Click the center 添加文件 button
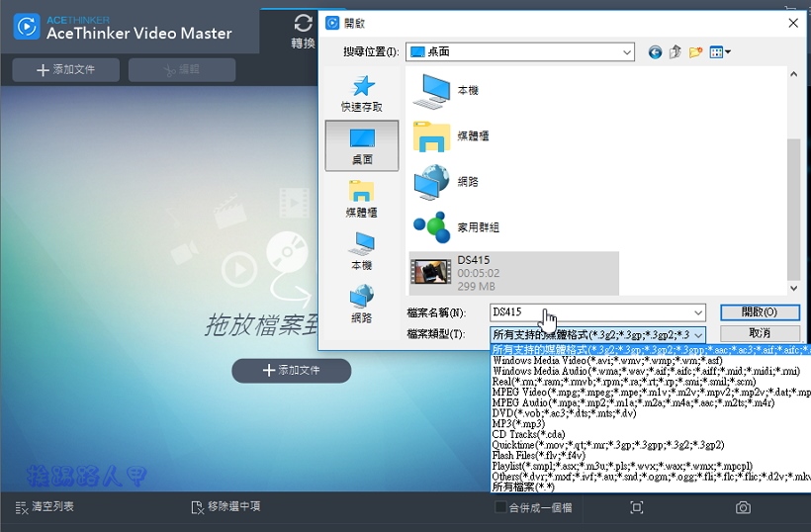The width and height of the screenshot is (811, 532). click(x=291, y=370)
